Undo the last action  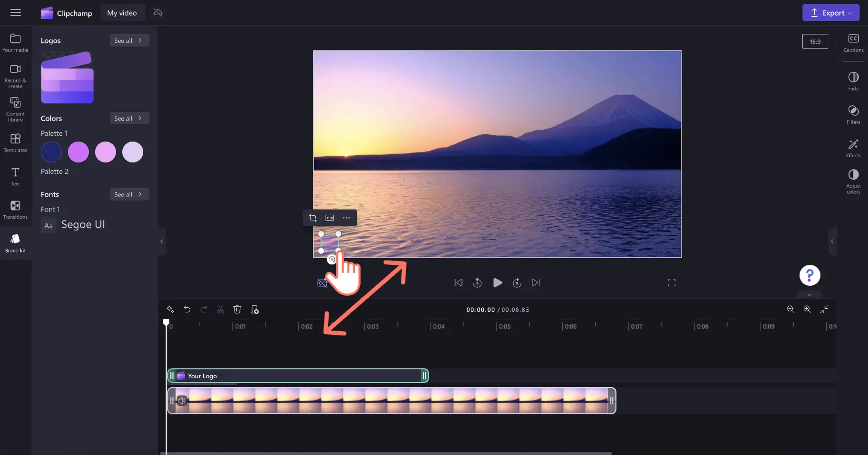187,309
